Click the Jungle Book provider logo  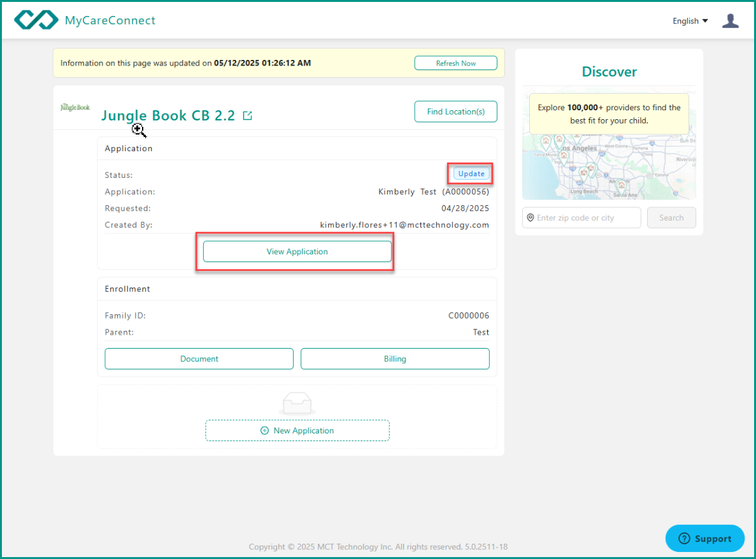pyautogui.click(x=75, y=107)
